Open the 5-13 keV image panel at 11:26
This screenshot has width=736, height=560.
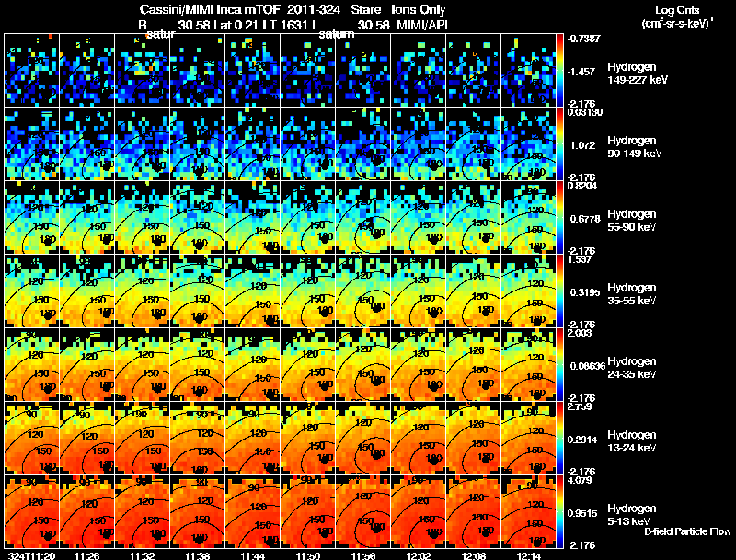point(87,512)
